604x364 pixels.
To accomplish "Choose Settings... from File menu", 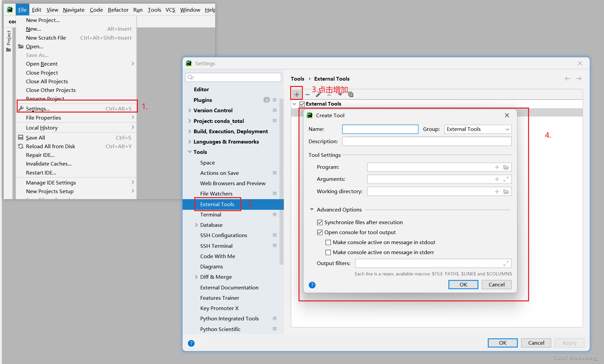I will click(77, 109).
